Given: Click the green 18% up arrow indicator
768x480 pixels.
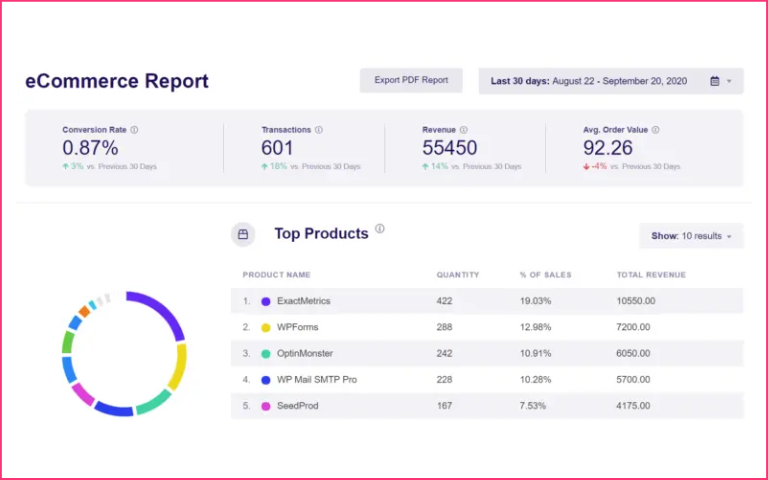Looking at the screenshot, I should pyautogui.click(x=274, y=167).
